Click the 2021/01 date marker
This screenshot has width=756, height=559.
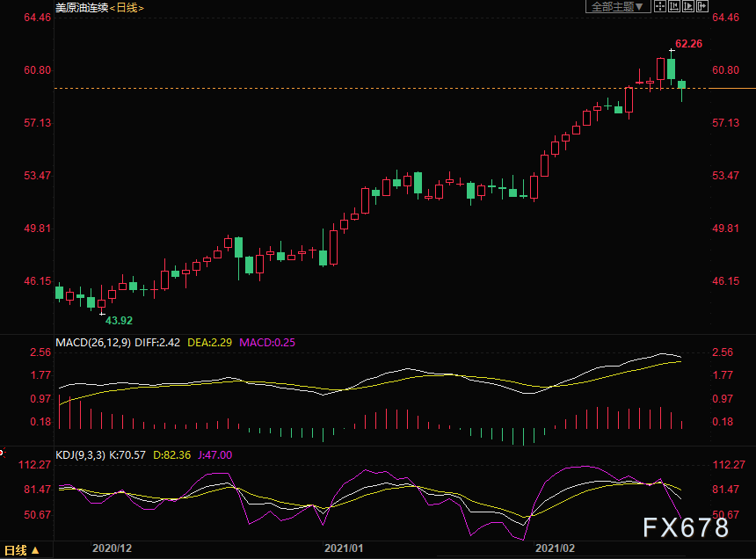[x=344, y=548]
